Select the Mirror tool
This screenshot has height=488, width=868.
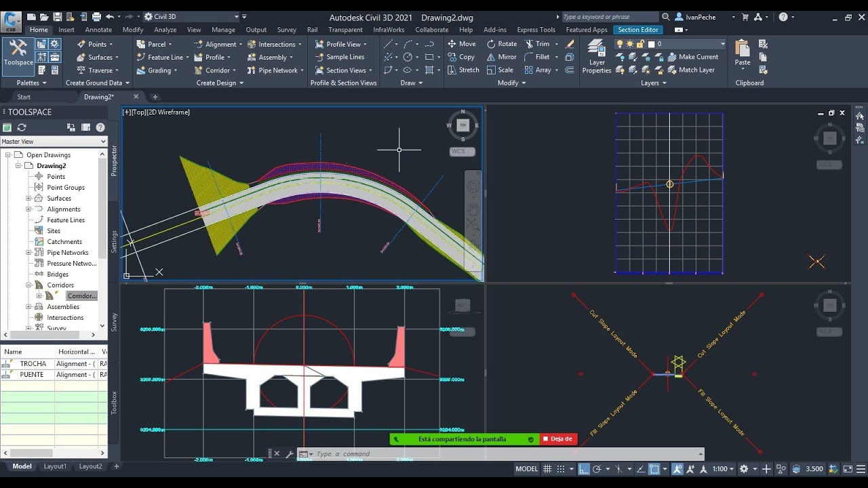(x=502, y=57)
